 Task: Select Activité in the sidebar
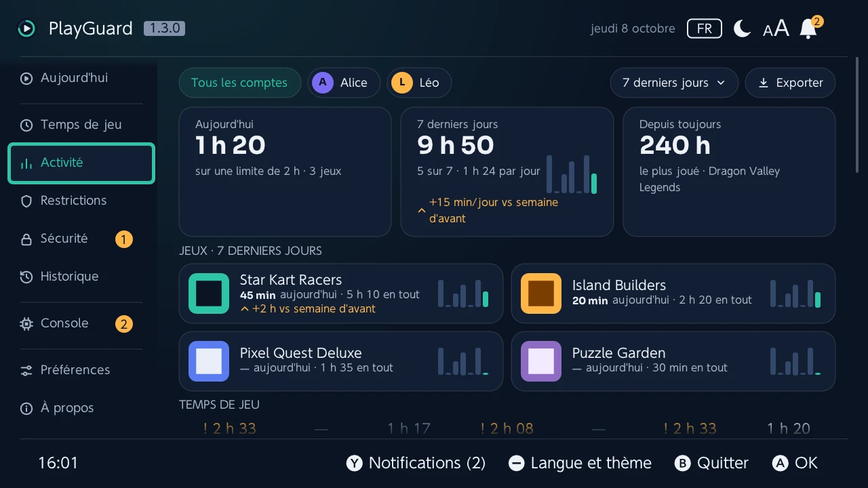tap(81, 163)
